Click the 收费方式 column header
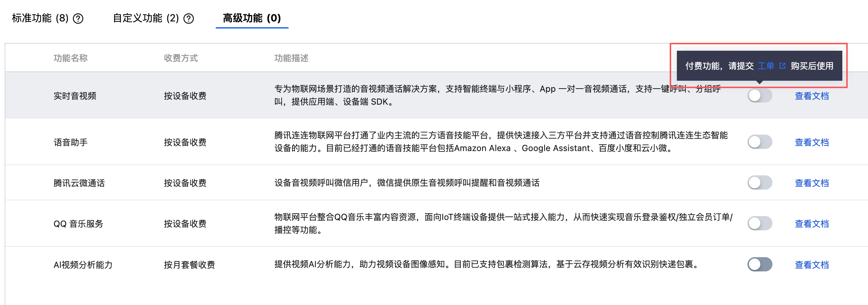 click(181, 58)
